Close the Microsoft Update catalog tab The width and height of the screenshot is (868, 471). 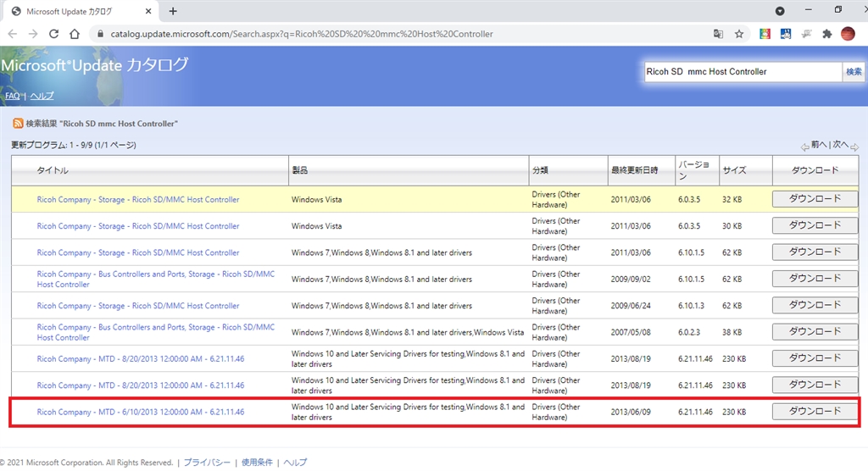[x=148, y=11]
